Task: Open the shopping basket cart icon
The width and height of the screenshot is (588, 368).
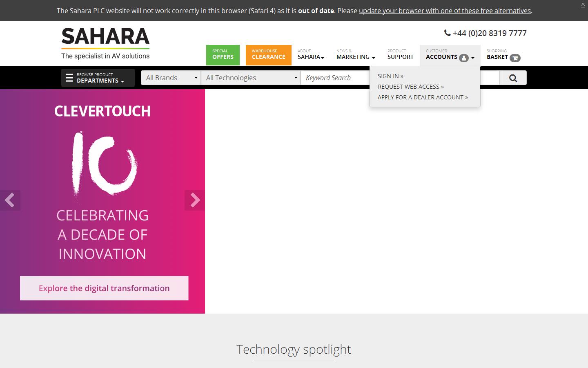Action: 514,58
